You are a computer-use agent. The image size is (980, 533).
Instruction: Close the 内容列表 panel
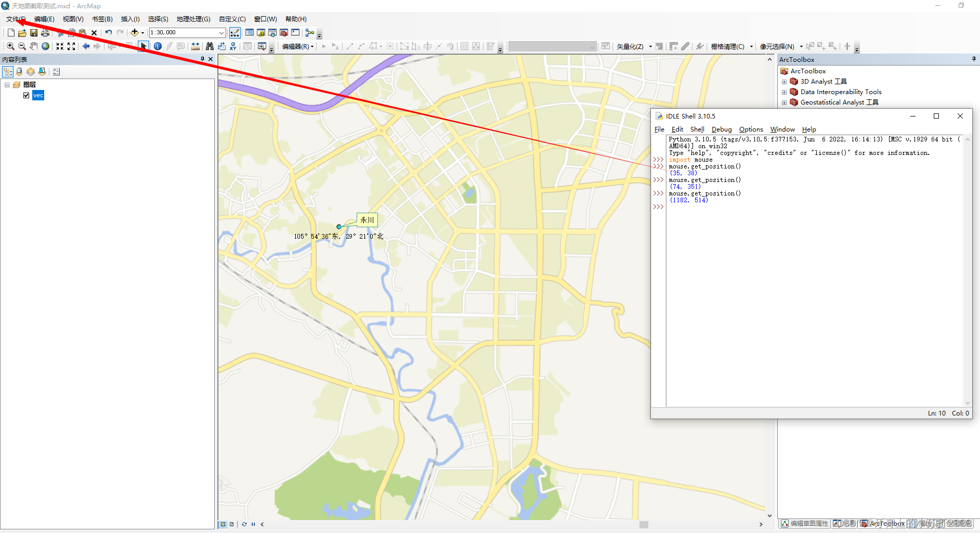(x=211, y=59)
